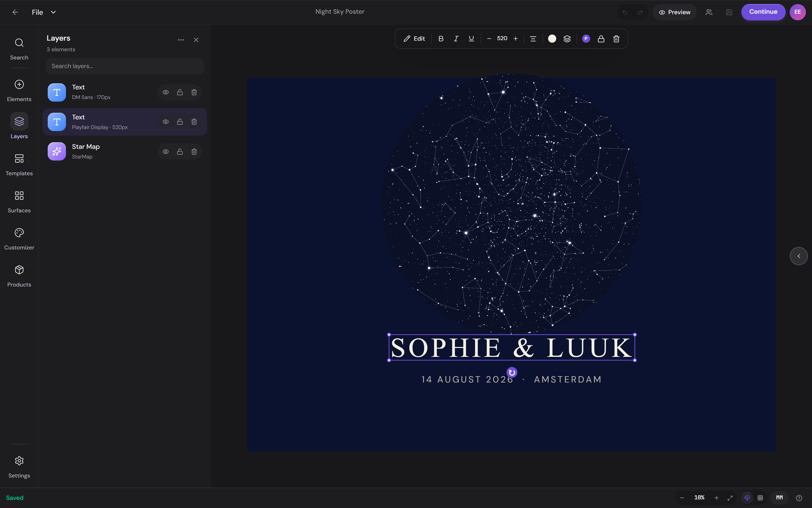The image size is (812, 508).
Task: Hide the DM Sans text layer
Action: coord(166,92)
